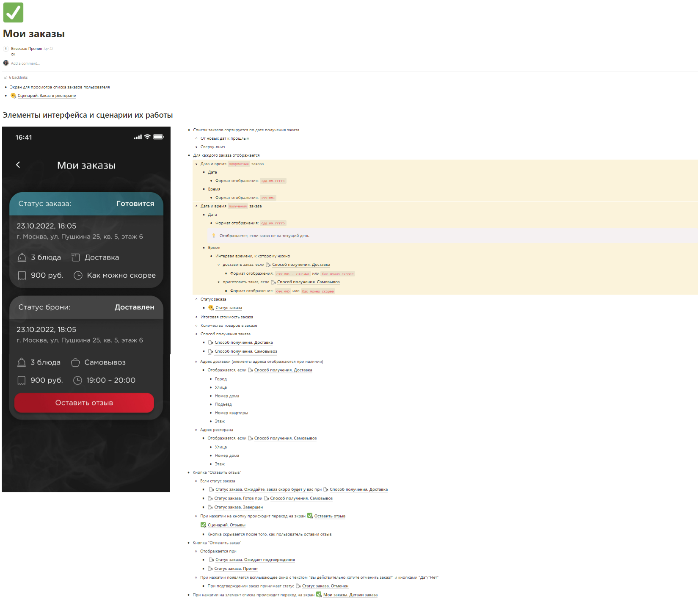Click clock icon beside 'Как можно скорее'
Image resolution: width=700 pixels, height=602 pixels.
click(78, 276)
